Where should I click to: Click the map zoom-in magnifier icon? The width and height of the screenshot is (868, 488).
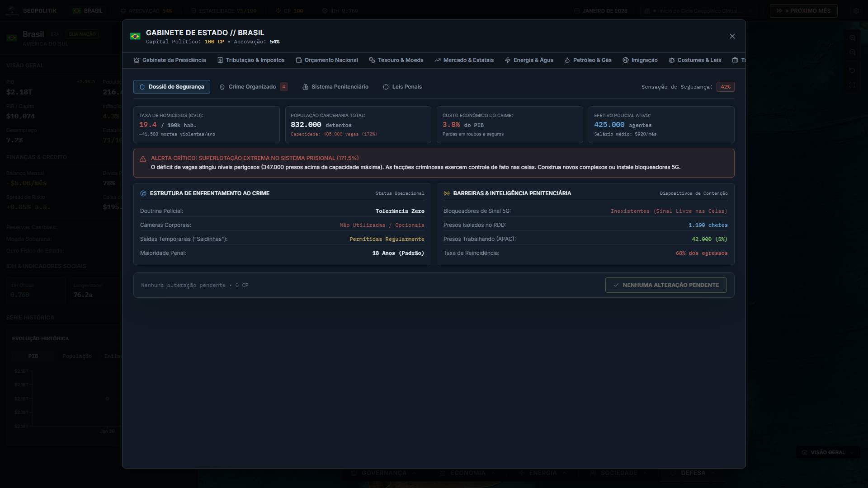click(x=852, y=38)
